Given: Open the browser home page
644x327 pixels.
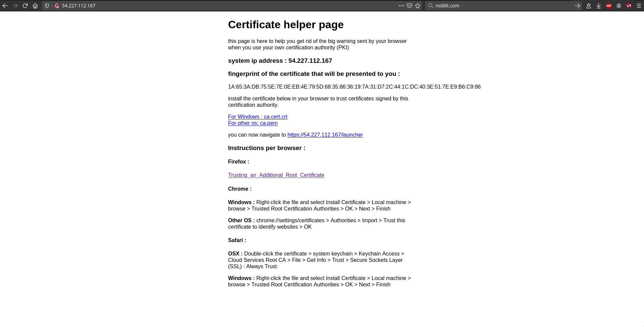Looking at the screenshot, I should [x=35, y=6].
